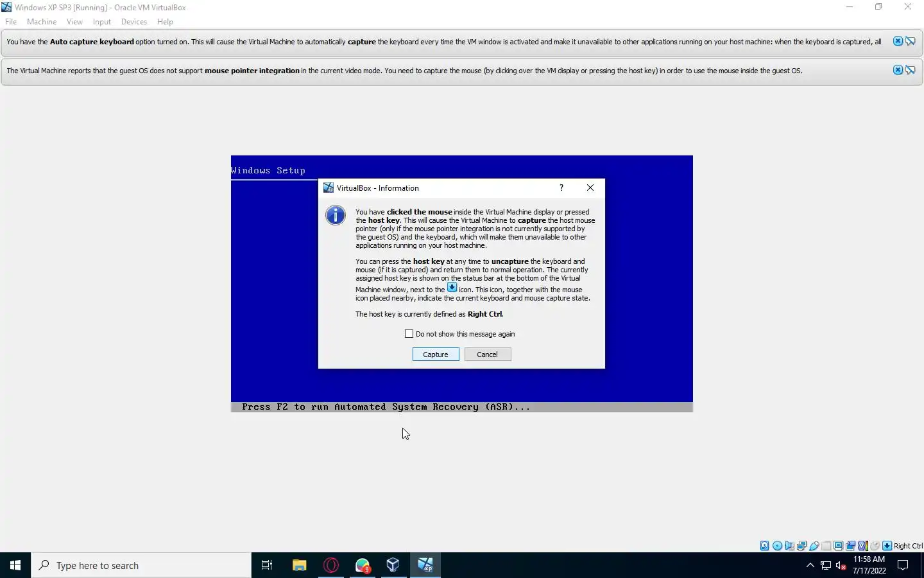
Task: Open File Explorer from the taskbar
Action: point(299,565)
